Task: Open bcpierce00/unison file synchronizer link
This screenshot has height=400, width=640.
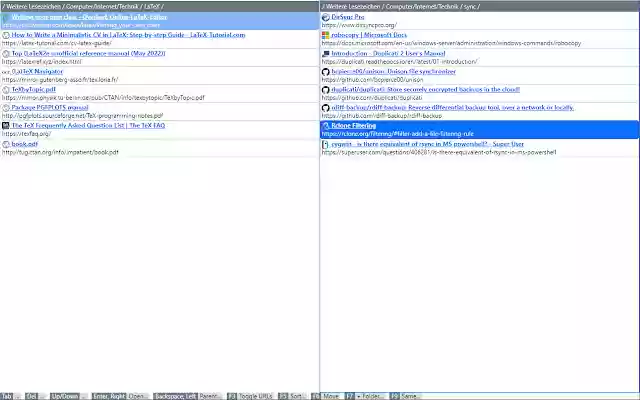Action: tap(393, 71)
